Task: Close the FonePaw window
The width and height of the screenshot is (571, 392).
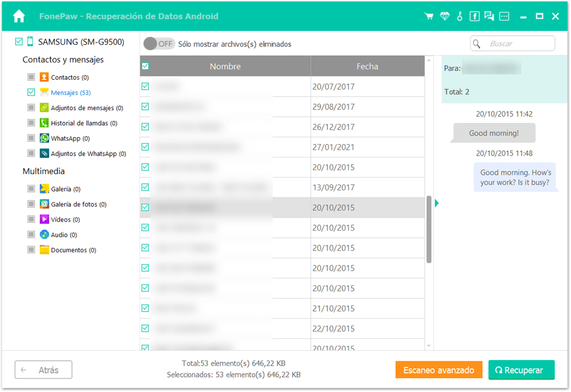Action: [x=555, y=16]
